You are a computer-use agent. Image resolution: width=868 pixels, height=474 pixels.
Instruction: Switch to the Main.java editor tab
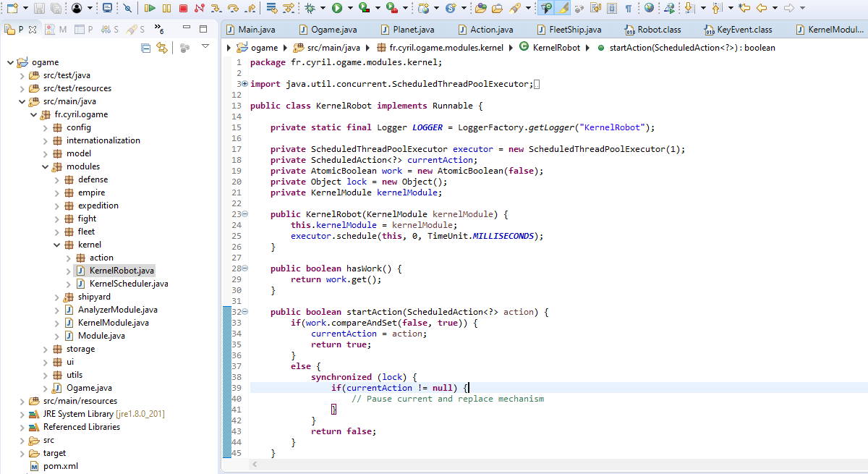click(x=251, y=30)
